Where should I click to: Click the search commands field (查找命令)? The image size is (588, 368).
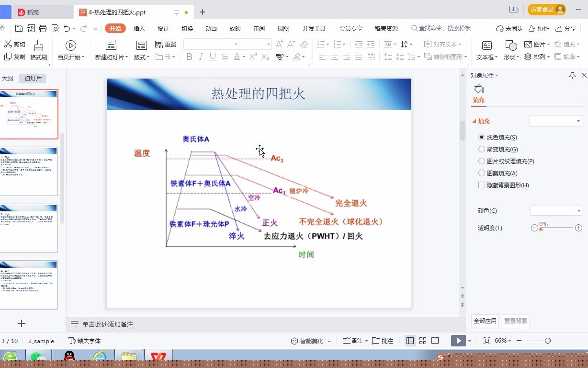click(x=441, y=28)
